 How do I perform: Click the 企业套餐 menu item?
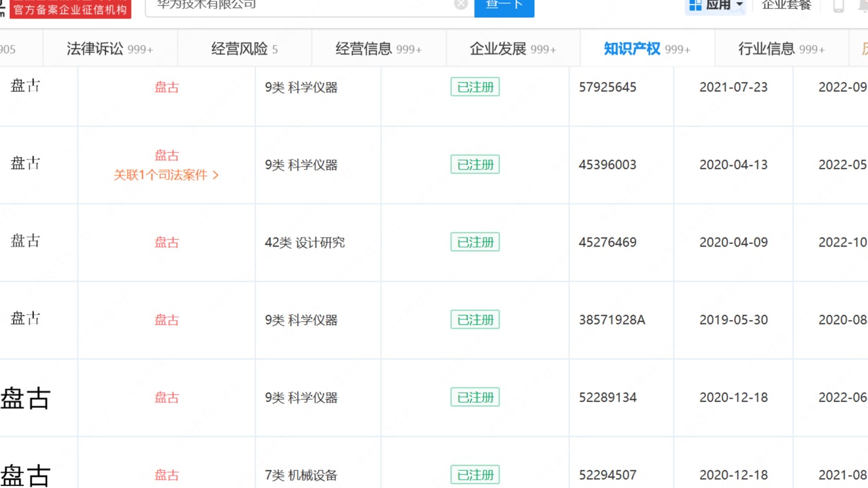(786, 4)
